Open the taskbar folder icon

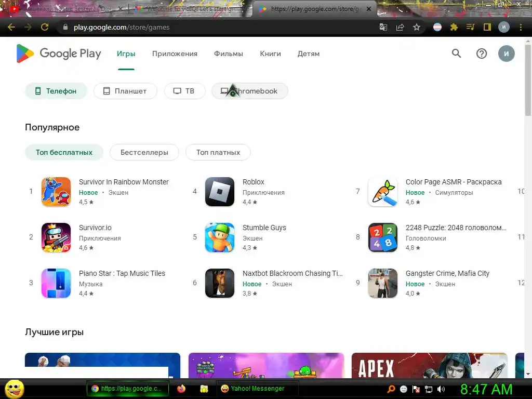pos(204,389)
